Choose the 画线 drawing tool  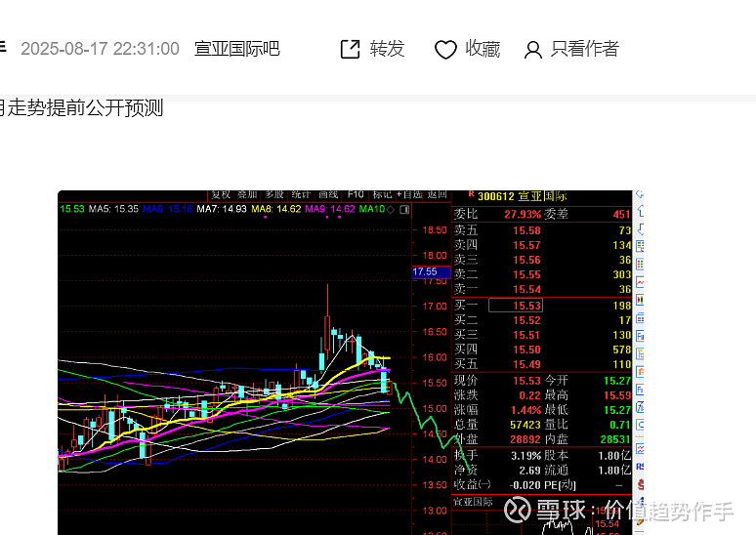(328, 194)
